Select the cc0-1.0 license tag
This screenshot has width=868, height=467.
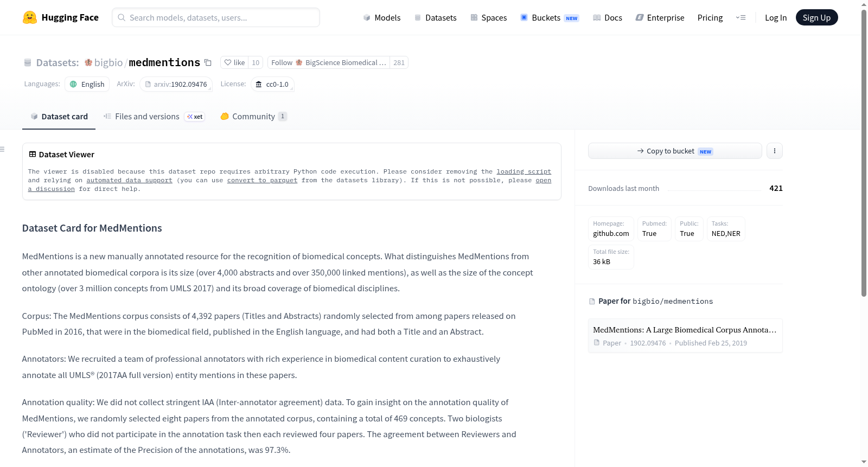272,84
